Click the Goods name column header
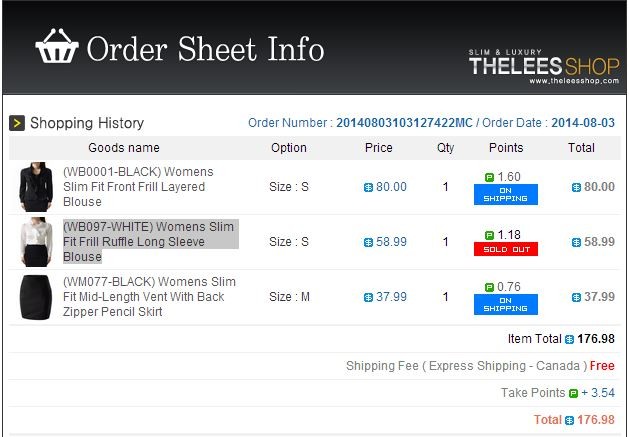This screenshot has height=437, width=629. point(124,148)
